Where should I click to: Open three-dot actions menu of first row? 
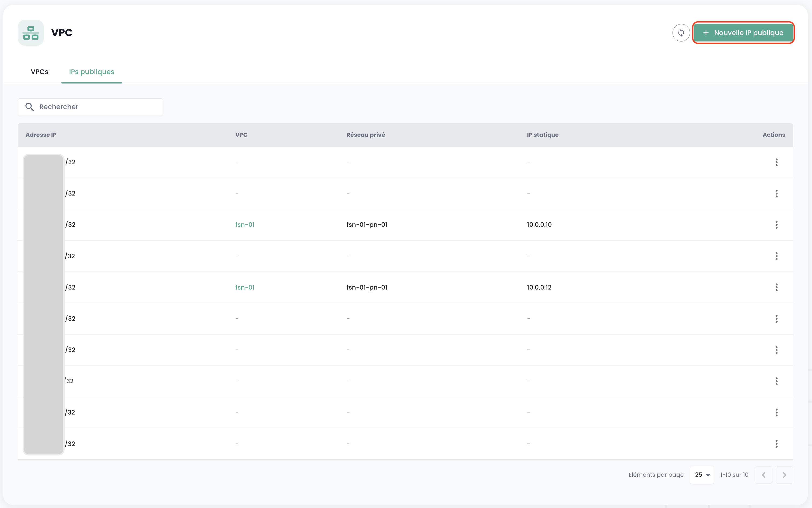pyautogui.click(x=776, y=162)
